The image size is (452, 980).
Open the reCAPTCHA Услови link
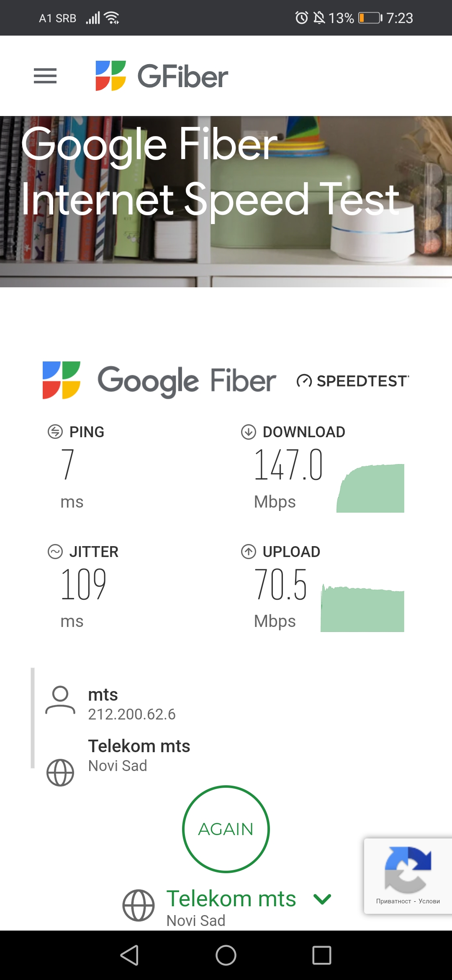point(429,901)
